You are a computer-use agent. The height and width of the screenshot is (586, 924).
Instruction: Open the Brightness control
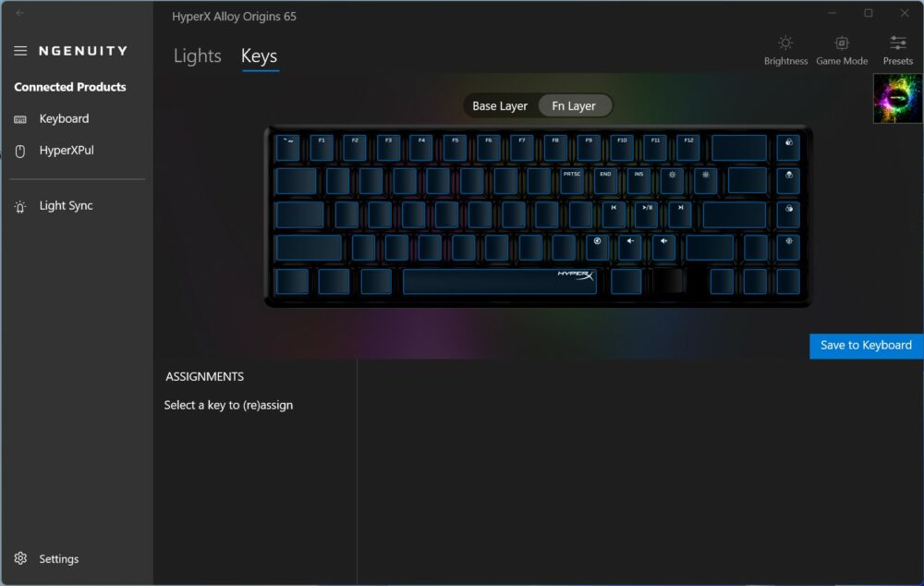pos(785,50)
